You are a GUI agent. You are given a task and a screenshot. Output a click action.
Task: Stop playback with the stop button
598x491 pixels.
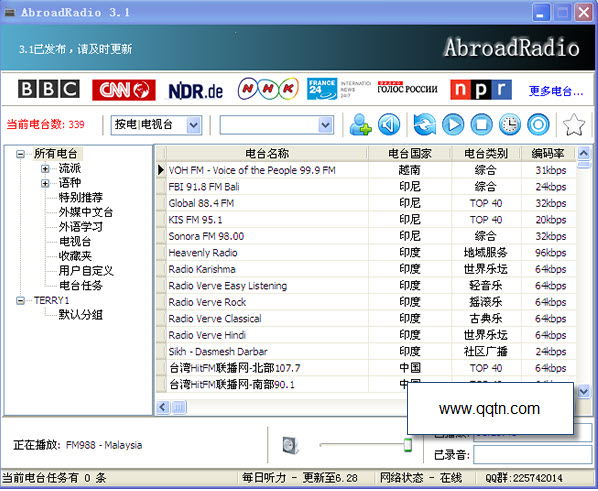click(481, 124)
